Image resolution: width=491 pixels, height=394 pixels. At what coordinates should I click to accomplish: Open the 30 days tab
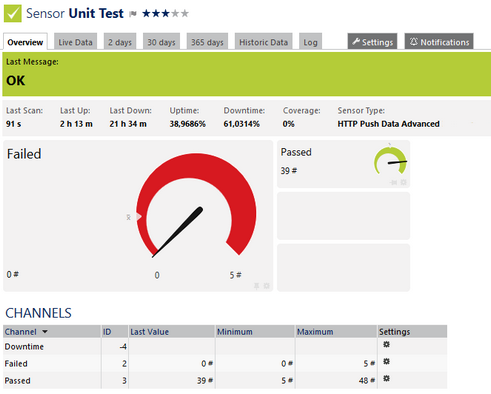click(x=161, y=42)
